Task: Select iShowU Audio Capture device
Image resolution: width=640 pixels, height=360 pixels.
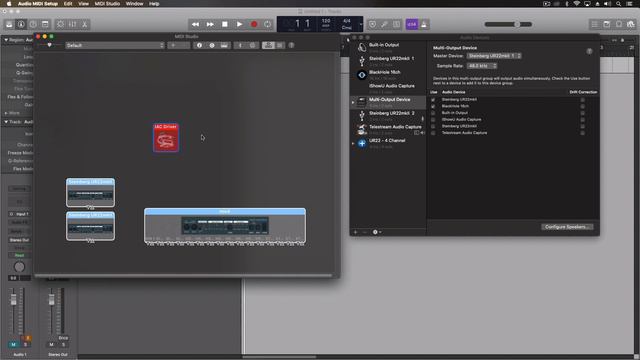Action: (x=388, y=88)
